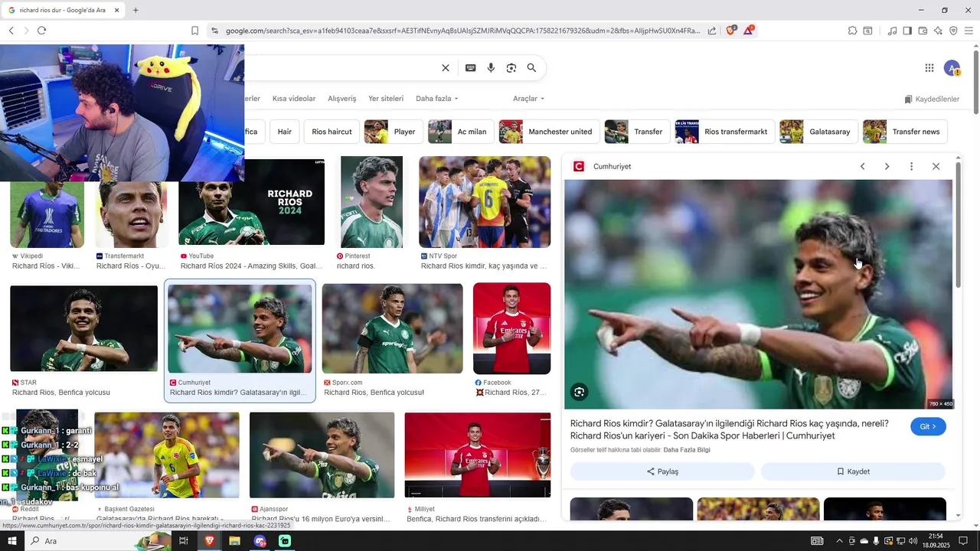
Task: Open Facebook red jersey thumbnail
Action: pos(511,328)
